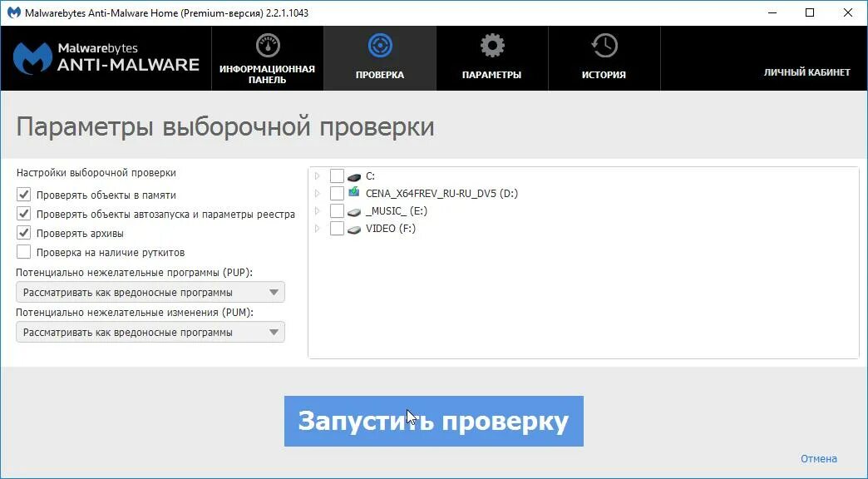Click the scan target icon
The width and height of the screenshot is (868, 479).
tap(380, 46)
